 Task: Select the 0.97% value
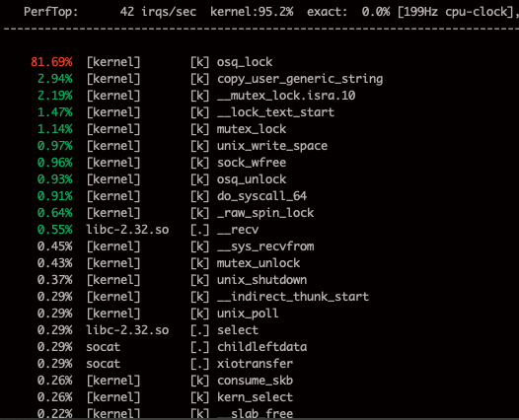[x=54, y=146]
